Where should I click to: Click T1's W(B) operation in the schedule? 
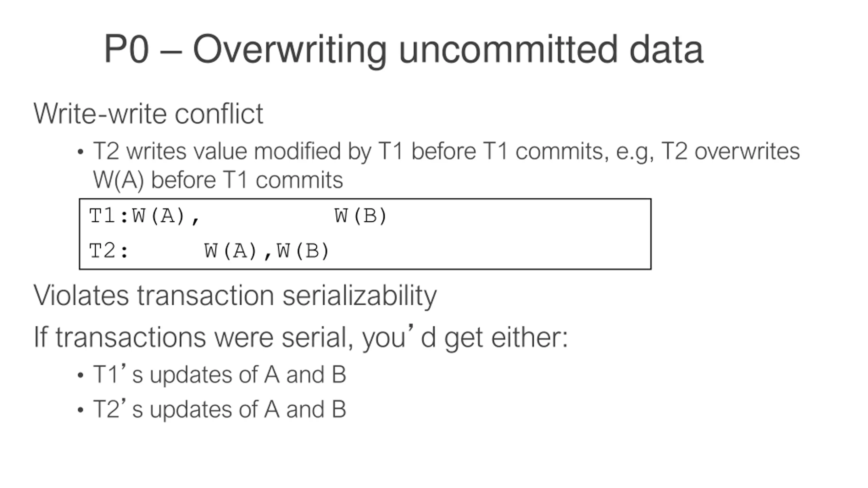[x=360, y=216]
